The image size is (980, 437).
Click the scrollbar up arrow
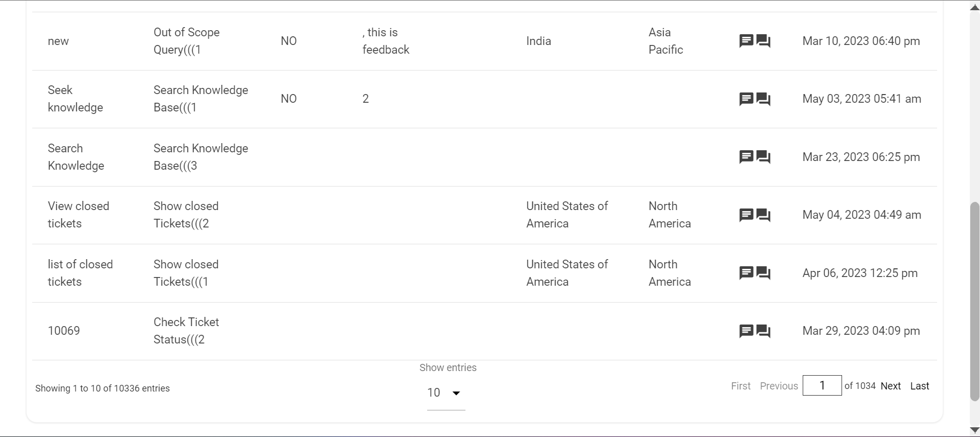[974, 7]
